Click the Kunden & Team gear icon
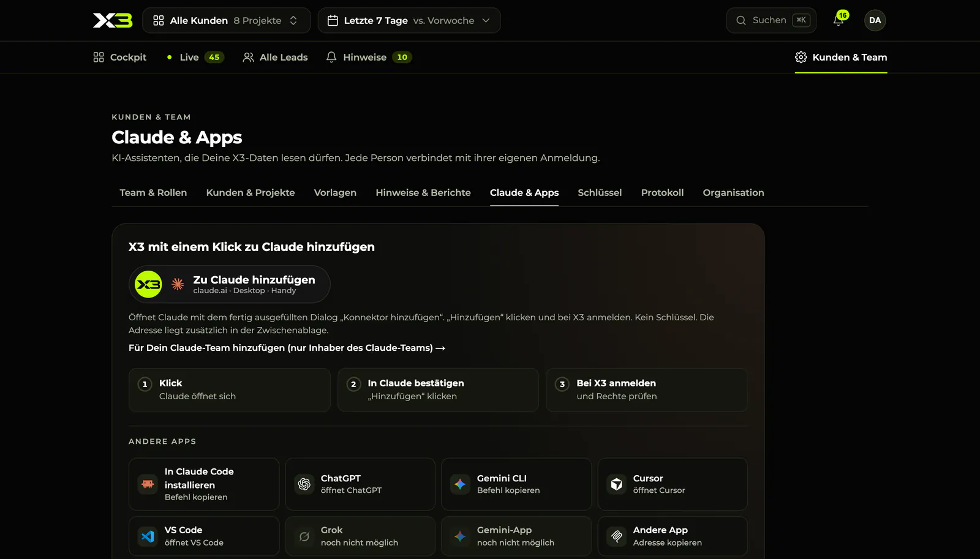This screenshot has width=980, height=559. (x=801, y=57)
